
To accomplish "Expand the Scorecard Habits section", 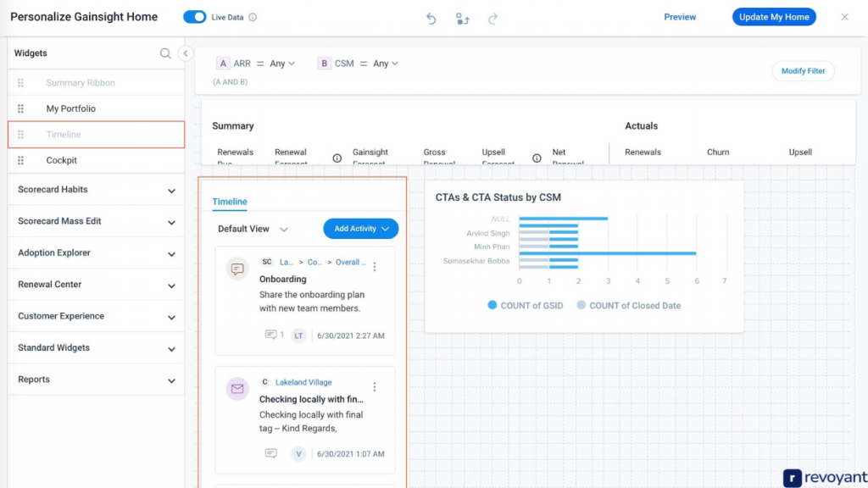I will 97,190.
